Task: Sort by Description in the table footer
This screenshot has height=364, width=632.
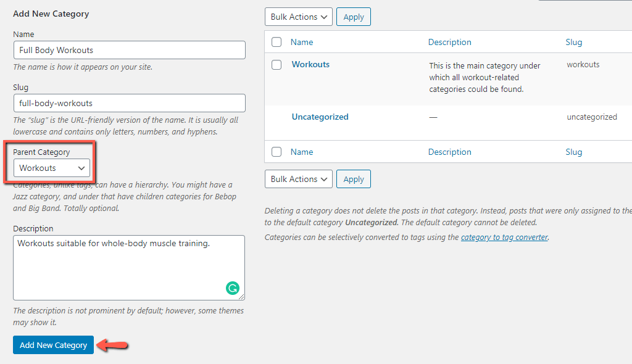Action: click(449, 152)
